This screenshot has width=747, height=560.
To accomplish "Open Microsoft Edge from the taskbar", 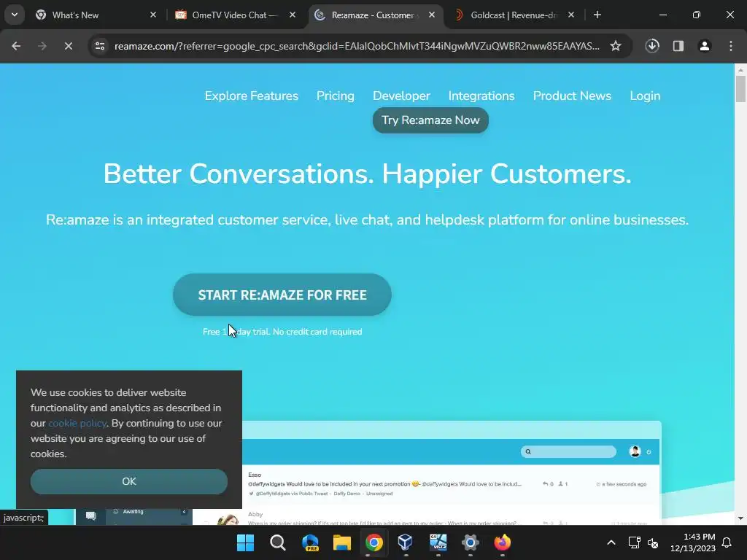I will (x=310, y=542).
